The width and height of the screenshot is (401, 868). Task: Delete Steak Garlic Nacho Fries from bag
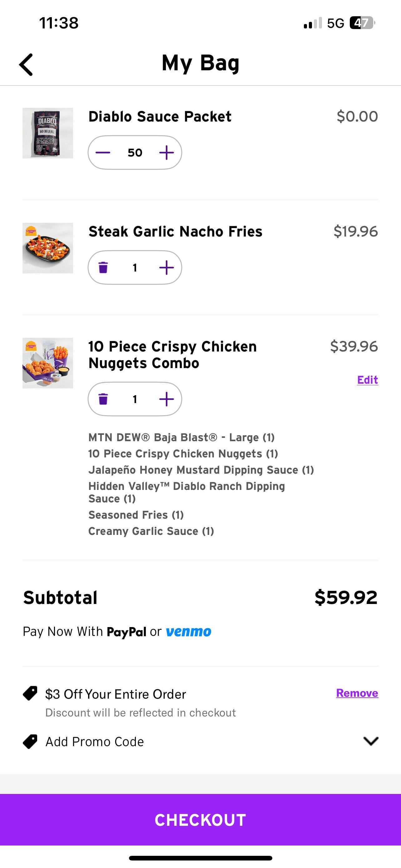point(103,267)
